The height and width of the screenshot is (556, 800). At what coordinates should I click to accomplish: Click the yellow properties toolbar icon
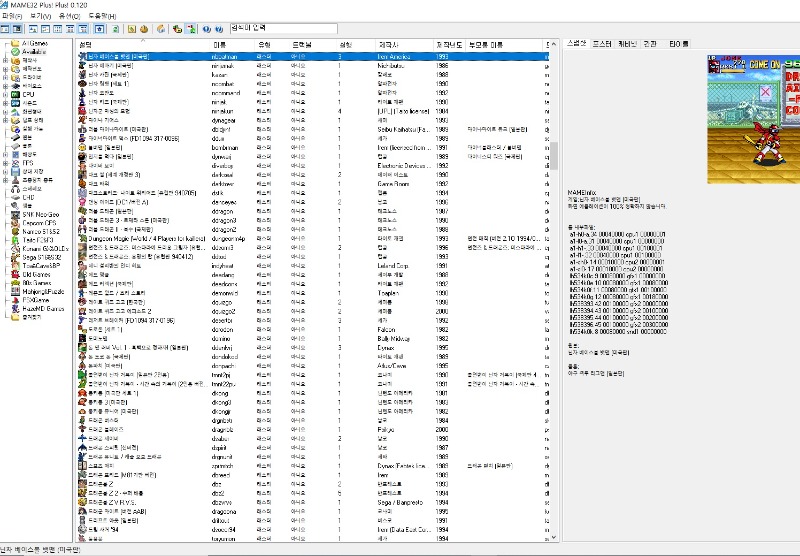132,29
